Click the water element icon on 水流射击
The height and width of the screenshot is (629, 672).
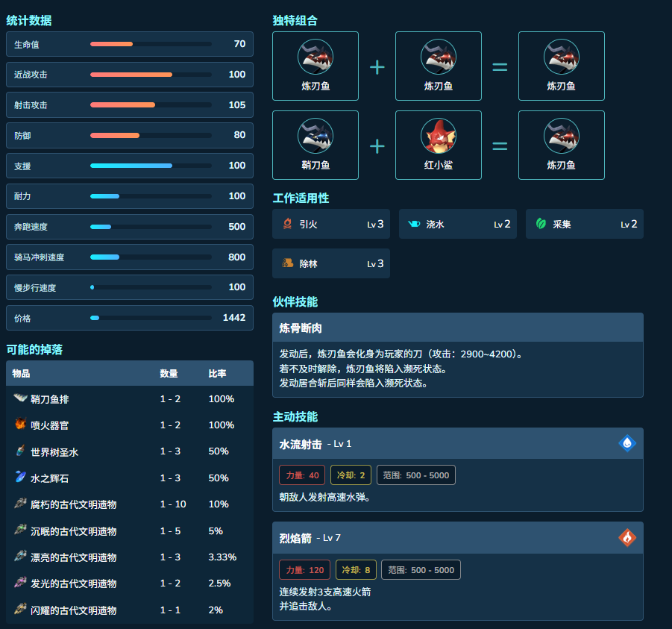[627, 443]
